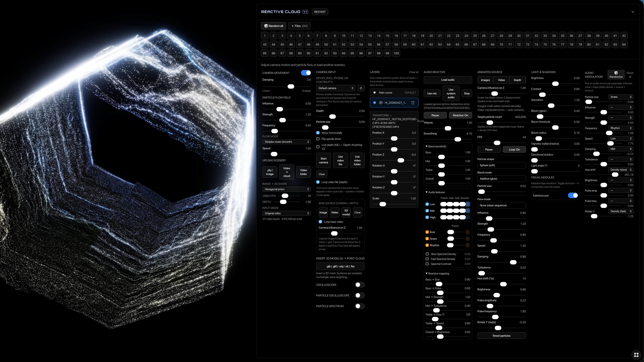
Task: Click Use system audio
Action: pyautogui.click(x=451, y=93)
